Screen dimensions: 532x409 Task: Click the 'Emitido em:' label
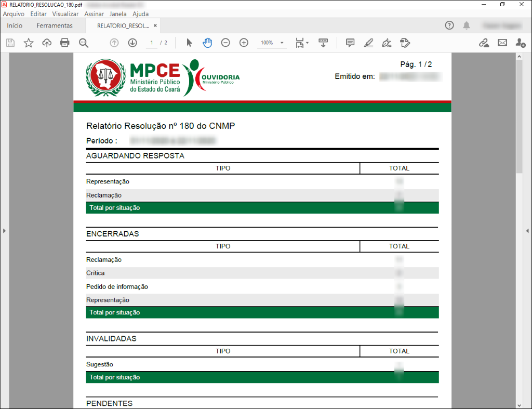355,76
